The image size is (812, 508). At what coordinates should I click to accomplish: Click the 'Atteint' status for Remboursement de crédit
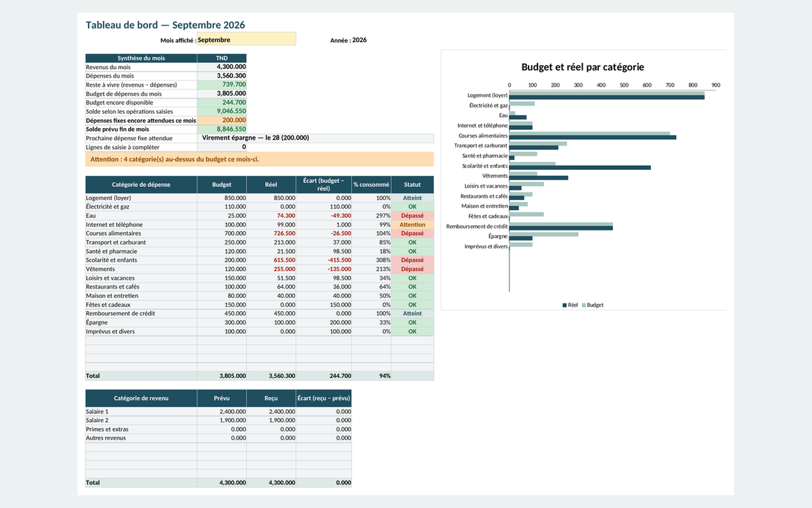[x=413, y=314]
